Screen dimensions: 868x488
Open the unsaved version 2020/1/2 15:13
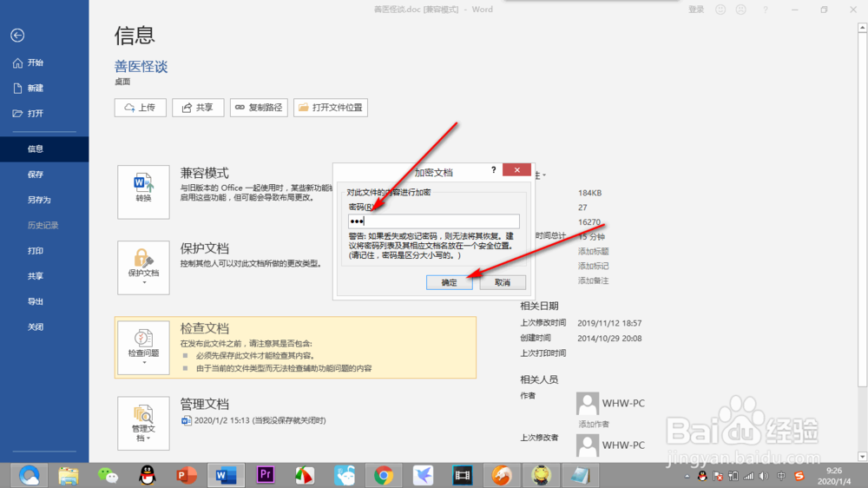pos(253,420)
